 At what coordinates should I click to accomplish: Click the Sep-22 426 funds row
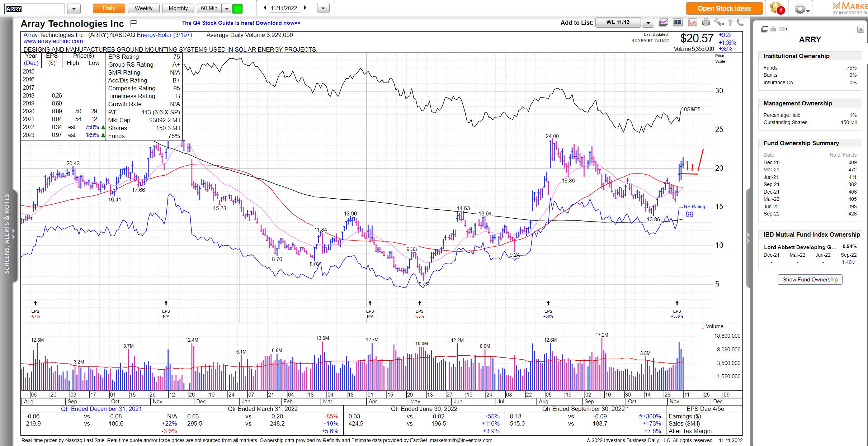click(810, 214)
